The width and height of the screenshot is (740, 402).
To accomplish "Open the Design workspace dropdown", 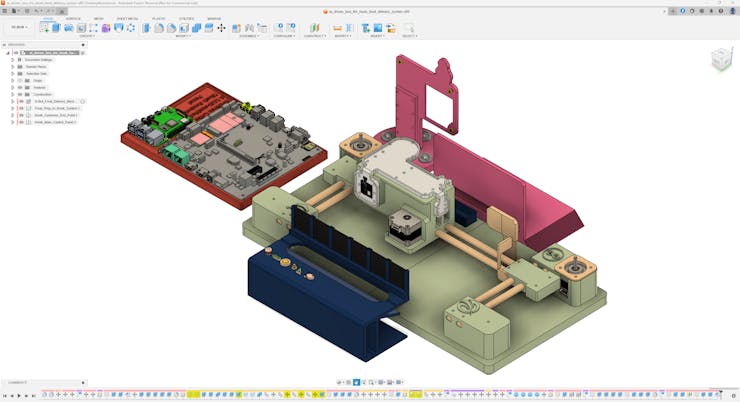I will click(19, 28).
